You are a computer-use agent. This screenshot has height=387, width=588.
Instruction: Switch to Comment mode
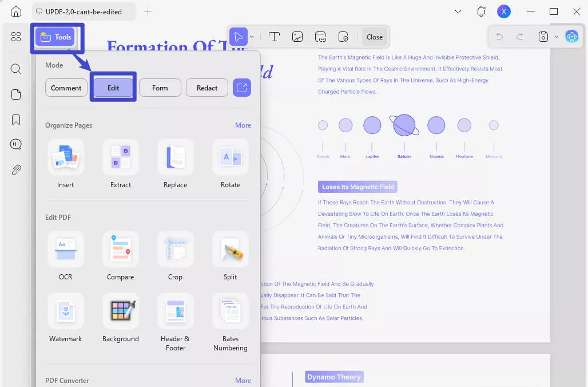66,88
